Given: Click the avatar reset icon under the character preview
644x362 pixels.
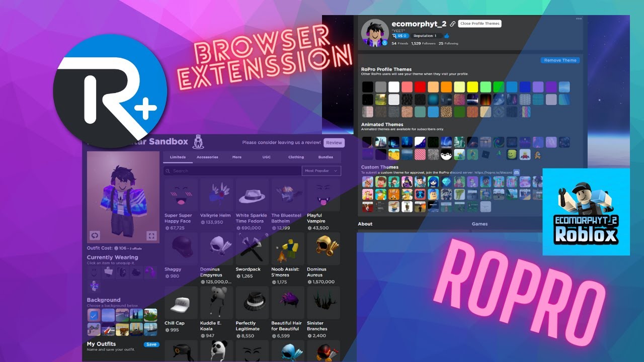Looking at the screenshot, I should (x=96, y=235).
